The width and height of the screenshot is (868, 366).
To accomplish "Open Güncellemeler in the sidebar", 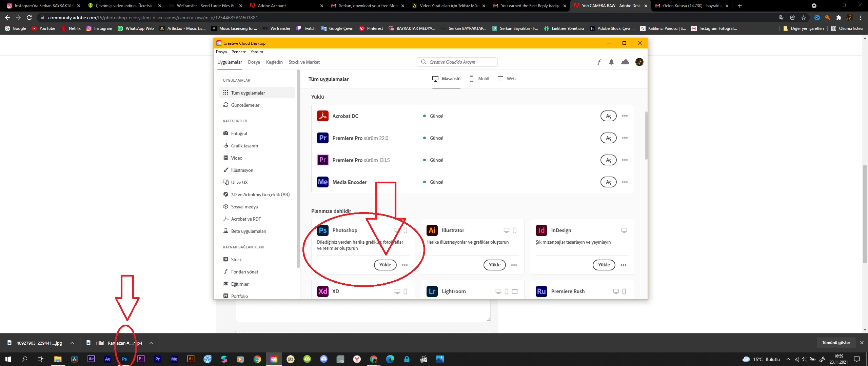I will pos(245,105).
